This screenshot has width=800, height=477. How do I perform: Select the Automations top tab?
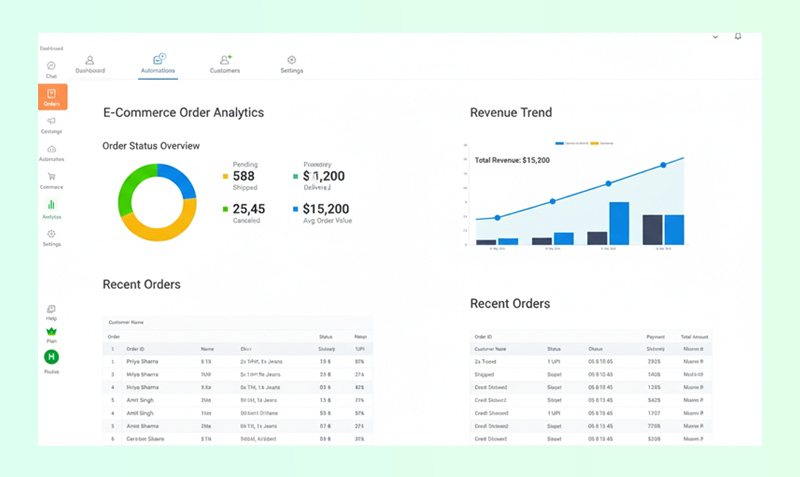click(158, 64)
